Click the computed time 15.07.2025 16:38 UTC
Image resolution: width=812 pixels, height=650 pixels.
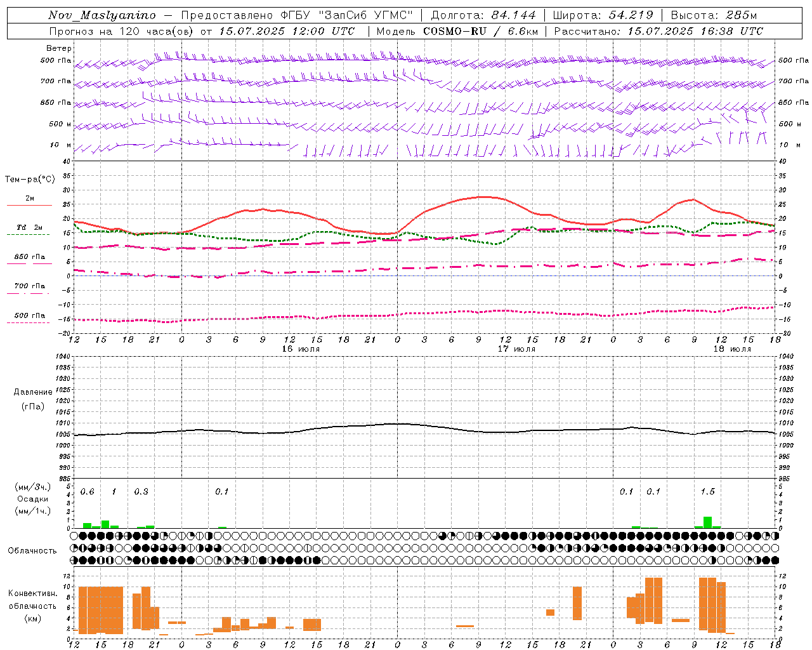pyautogui.click(x=695, y=31)
